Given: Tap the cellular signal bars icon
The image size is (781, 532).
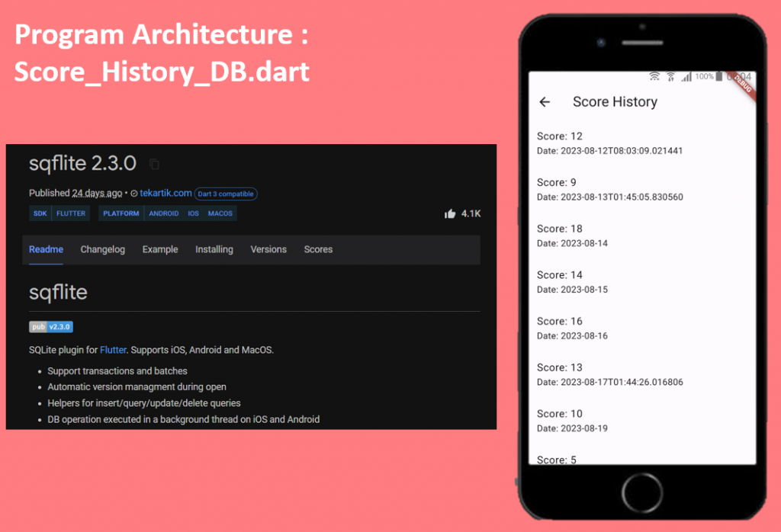Looking at the screenshot, I should point(686,77).
